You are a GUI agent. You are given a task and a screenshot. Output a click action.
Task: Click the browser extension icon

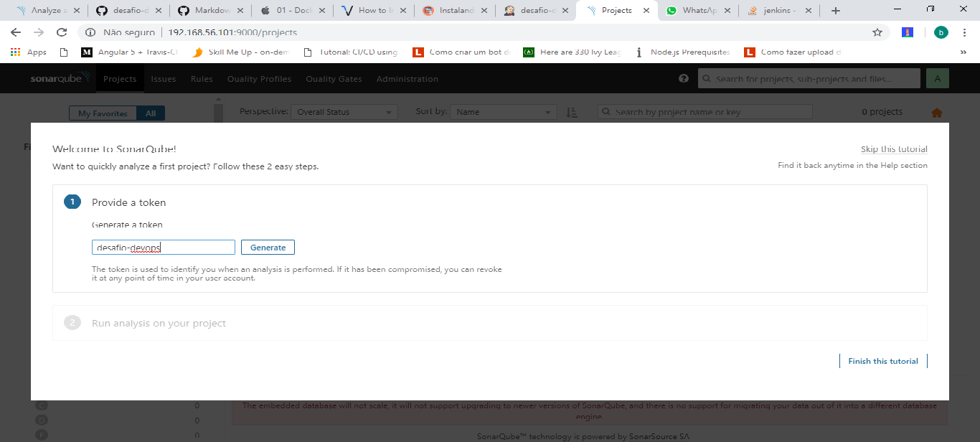coord(908,32)
